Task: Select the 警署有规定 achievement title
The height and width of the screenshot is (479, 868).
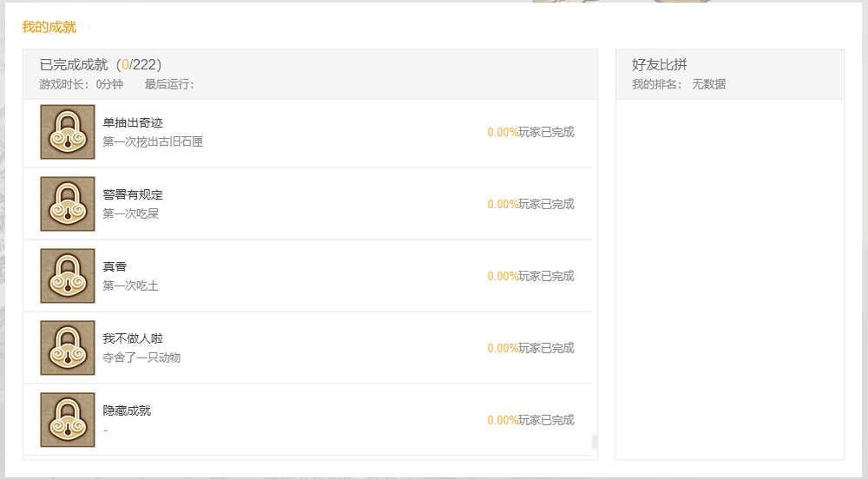Action: click(x=133, y=195)
